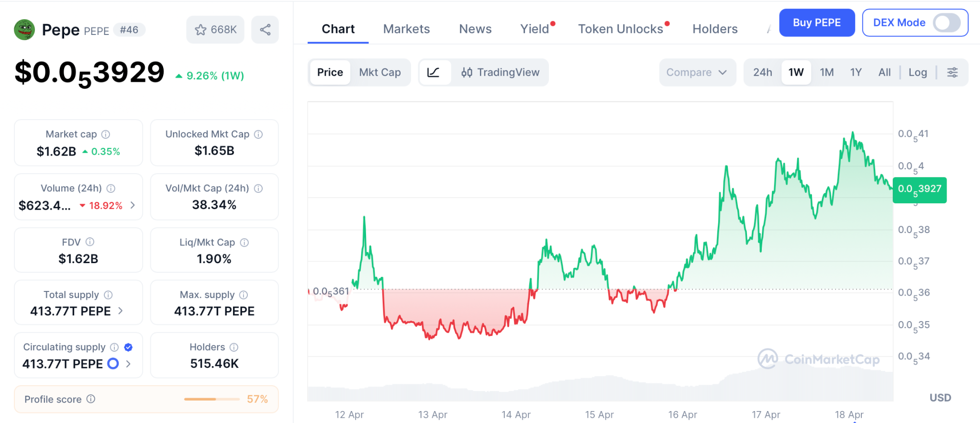Switch to TradingView chart mode

500,72
